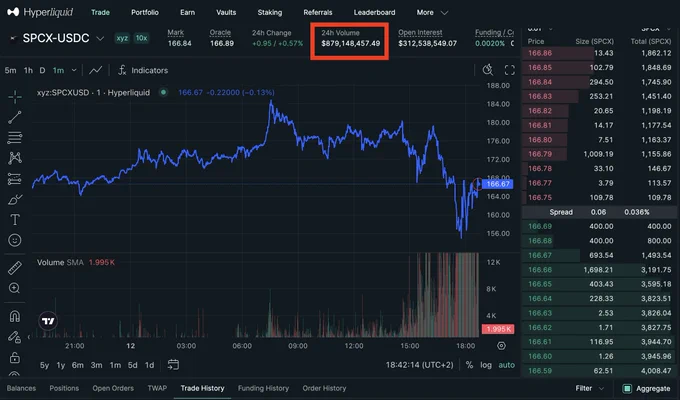Enable magnet mode icon

pos(15,316)
